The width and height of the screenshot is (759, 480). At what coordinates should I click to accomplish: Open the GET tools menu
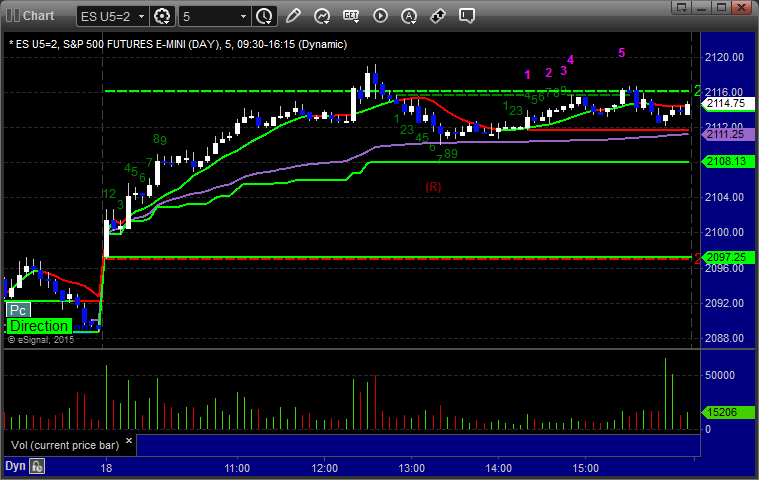tap(351, 16)
